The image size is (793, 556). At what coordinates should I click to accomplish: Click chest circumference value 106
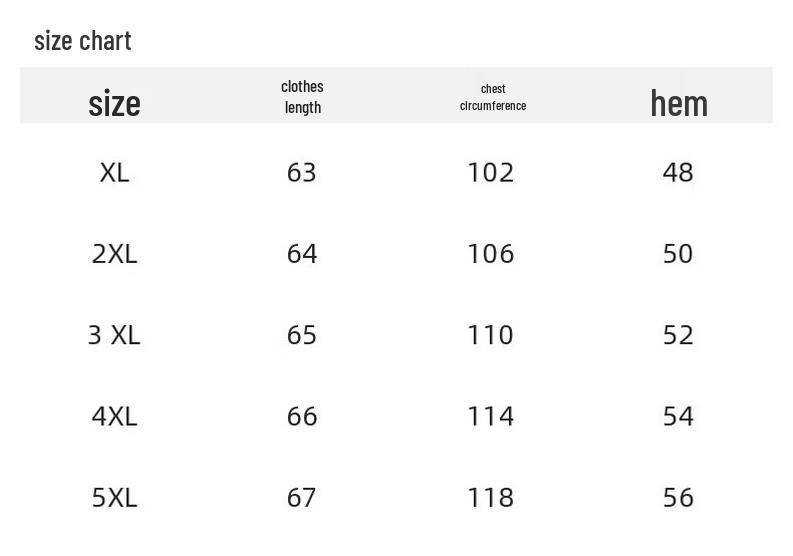[491, 254]
